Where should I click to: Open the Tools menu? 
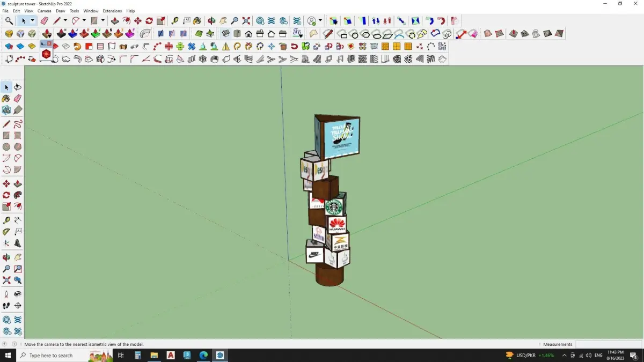(x=74, y=11)
